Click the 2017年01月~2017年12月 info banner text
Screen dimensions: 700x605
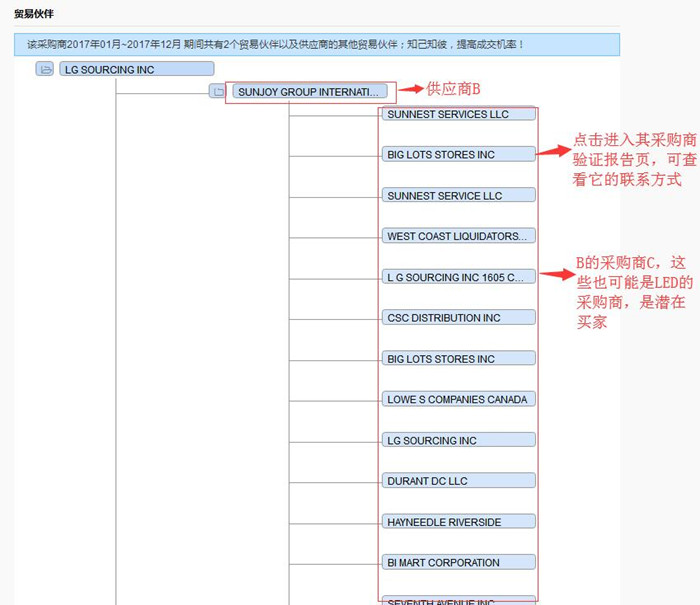(x=275, y=44)
